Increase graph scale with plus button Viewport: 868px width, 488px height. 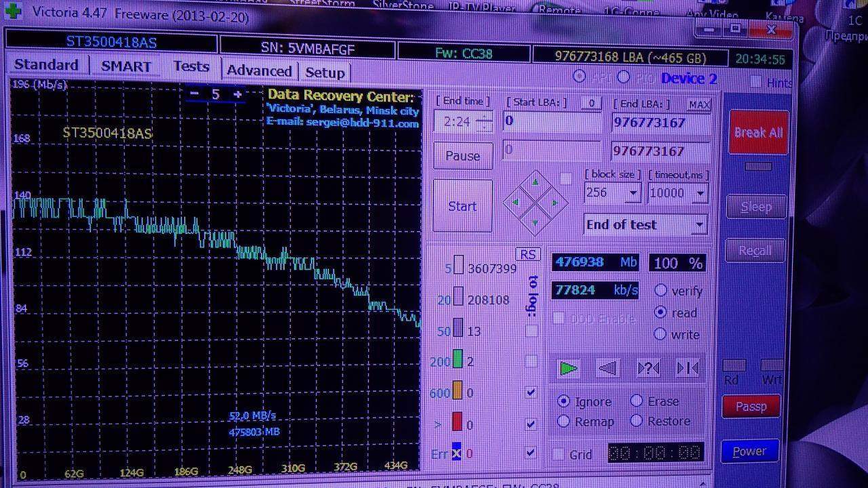tap(237, 95)
